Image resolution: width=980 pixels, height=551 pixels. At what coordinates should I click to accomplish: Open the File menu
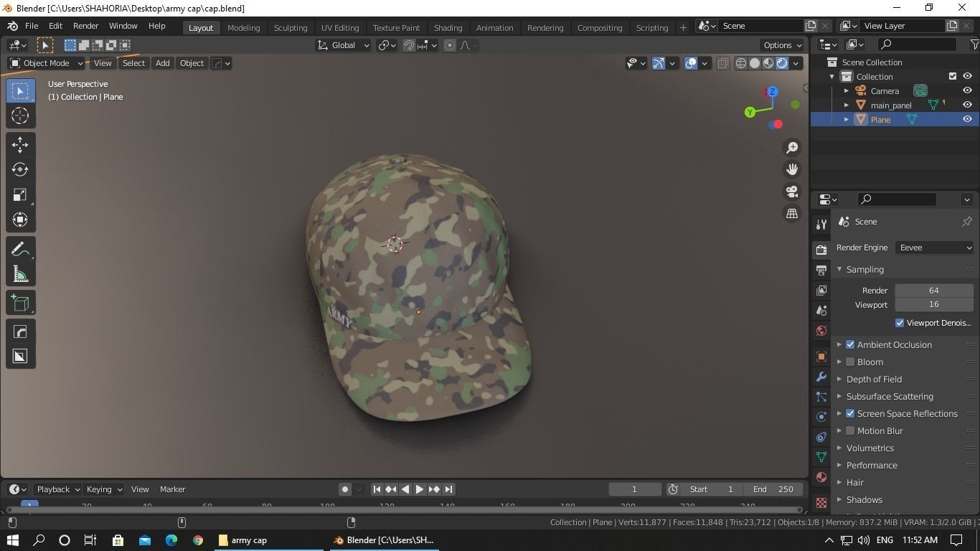[32, 26]
